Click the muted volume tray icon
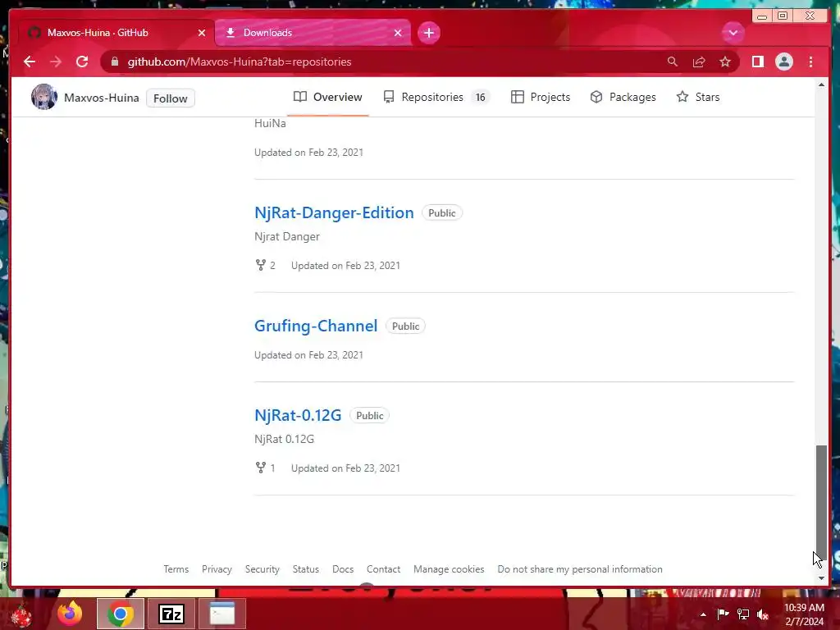 [763, 614]
